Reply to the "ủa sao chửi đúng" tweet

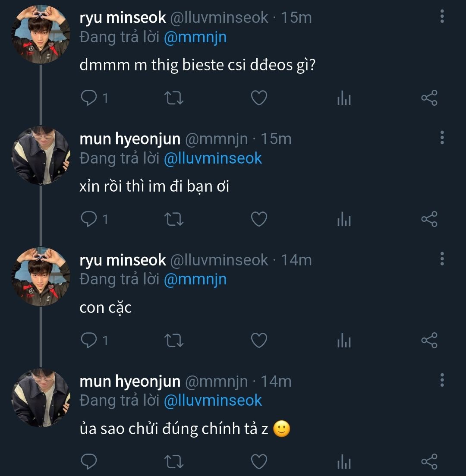[x=89, y=461]
